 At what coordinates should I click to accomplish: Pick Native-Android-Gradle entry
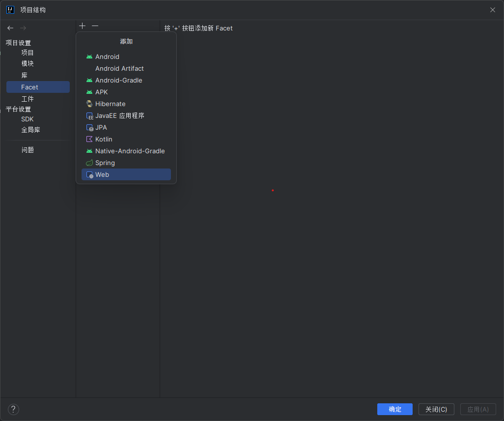tap(126, 151)
